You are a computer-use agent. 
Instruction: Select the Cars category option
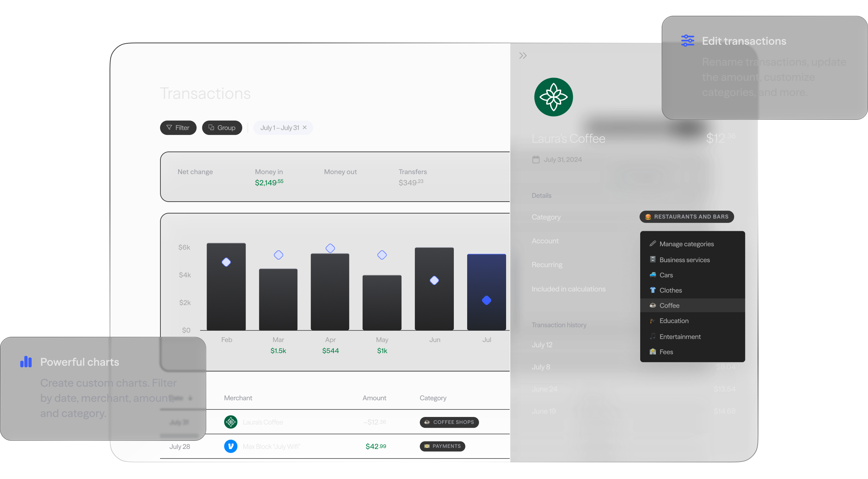pos(666,275)
